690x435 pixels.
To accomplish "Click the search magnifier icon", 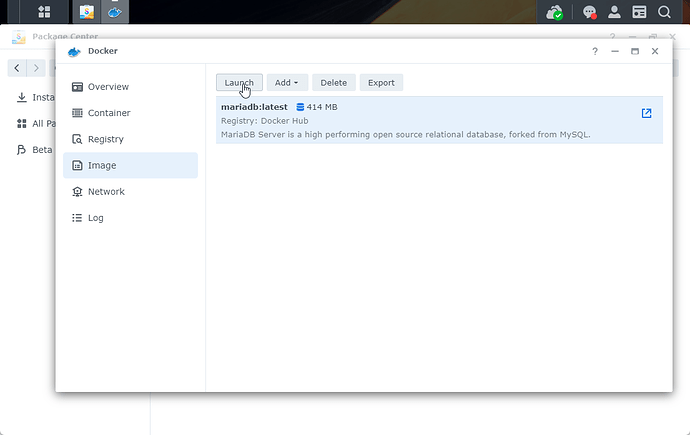I will click(665, 13).
